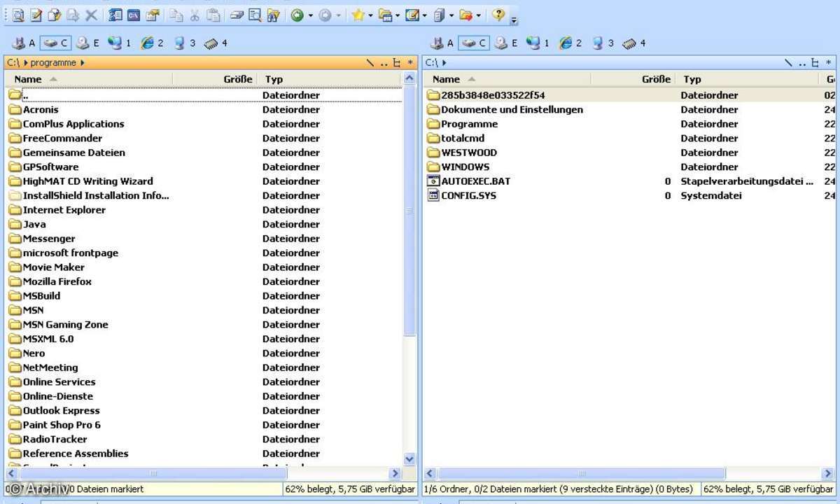
Task: Click the Copy files toolbar icon
Action: pyautogui.click(x=55, y=15)
